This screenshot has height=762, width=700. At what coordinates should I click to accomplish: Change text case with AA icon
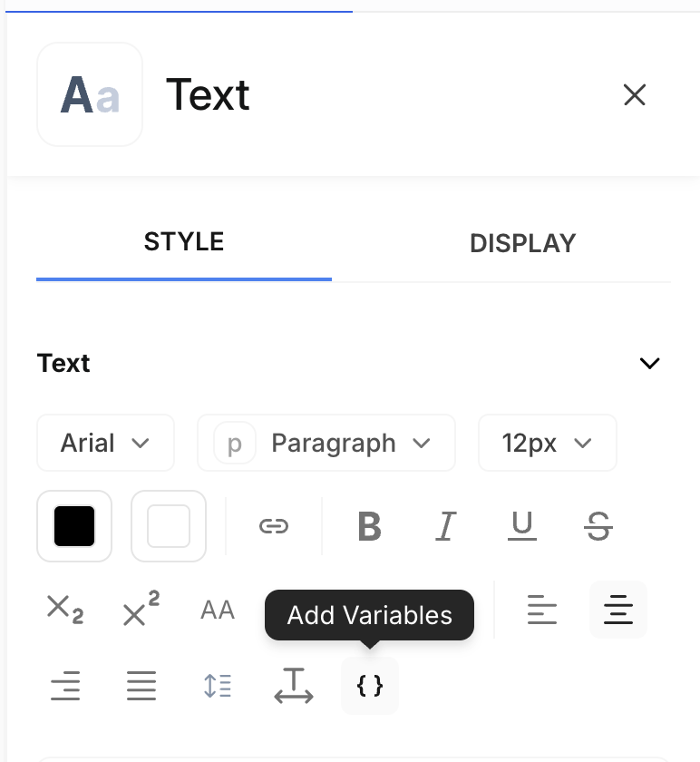(218, 610)
